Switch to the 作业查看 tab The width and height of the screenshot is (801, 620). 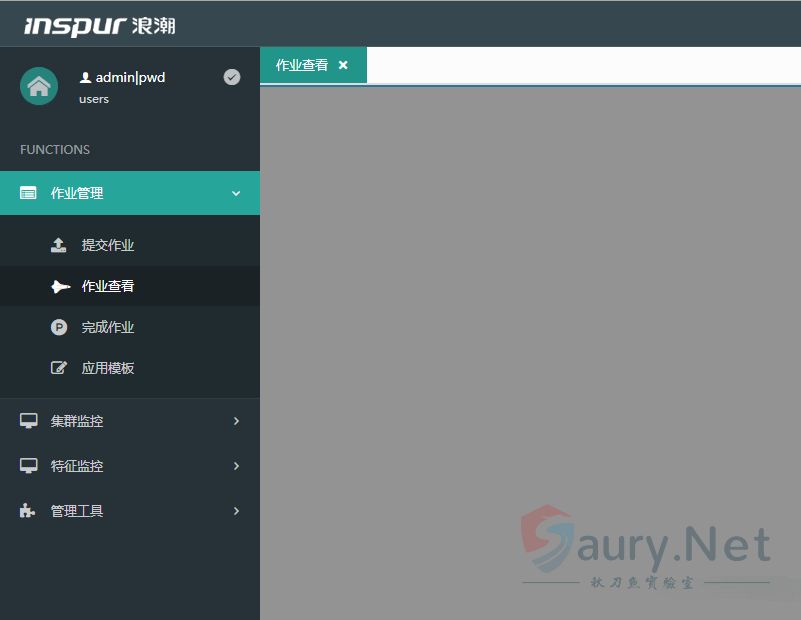tap(301, 65)
